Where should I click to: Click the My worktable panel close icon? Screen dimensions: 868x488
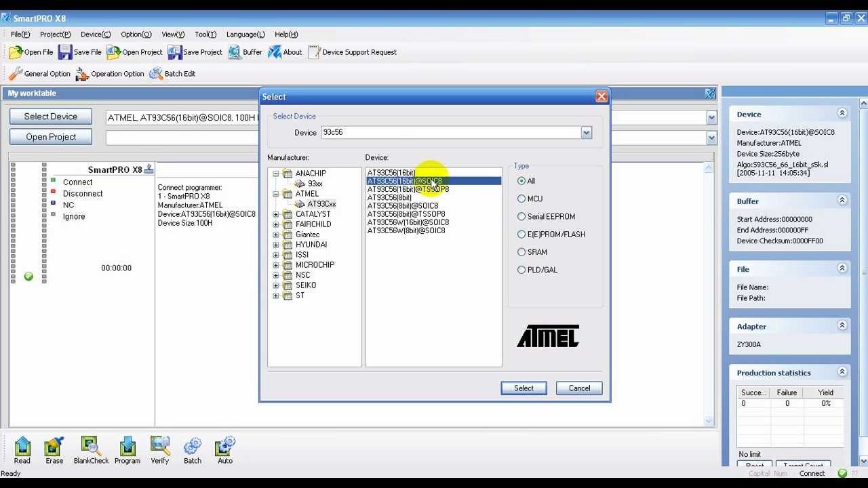pyautogui.click(x=709, y=94)
